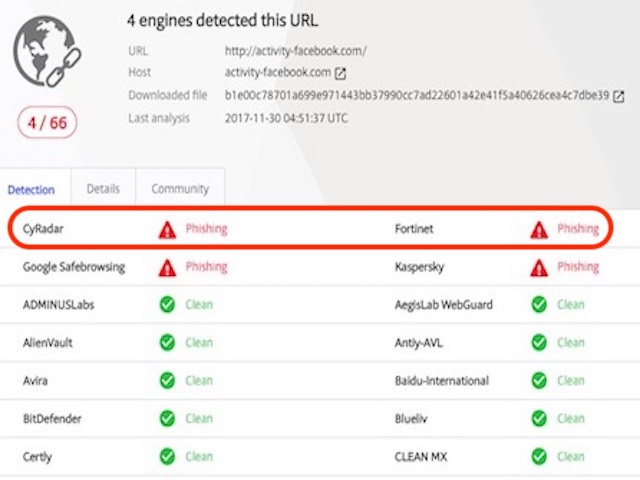Click the Blueliv engine name
640x480 pixels.
[x=411, y=418]
